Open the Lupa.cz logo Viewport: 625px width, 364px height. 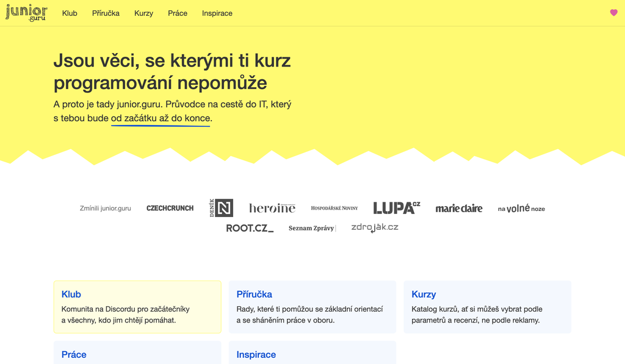(396, 208)
